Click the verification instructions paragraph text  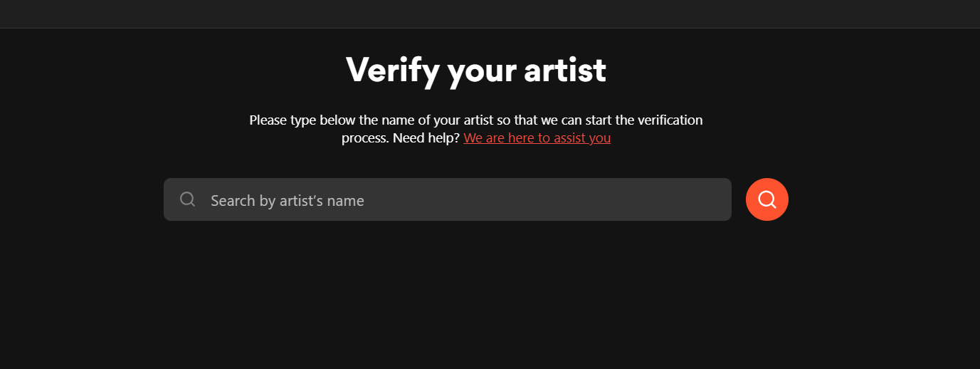pos(475,120)
